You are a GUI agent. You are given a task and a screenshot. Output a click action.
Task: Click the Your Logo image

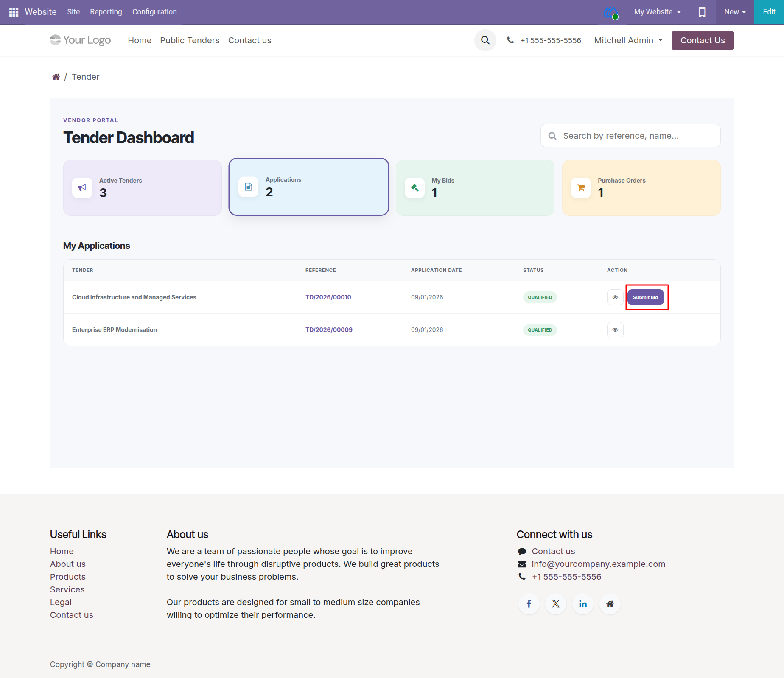(80, 40)
